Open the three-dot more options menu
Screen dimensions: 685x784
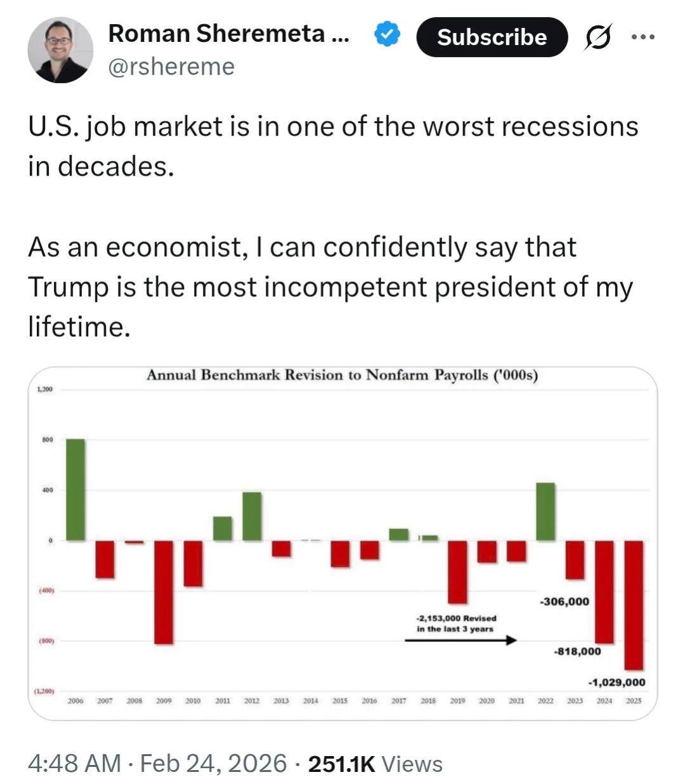pyautogui.click(x=643, y=37)
